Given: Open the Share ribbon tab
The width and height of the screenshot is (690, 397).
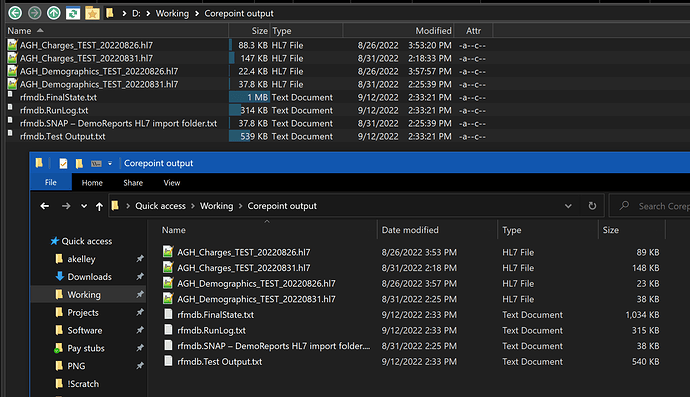Looking at the screenshot, I should pos(133,183).
